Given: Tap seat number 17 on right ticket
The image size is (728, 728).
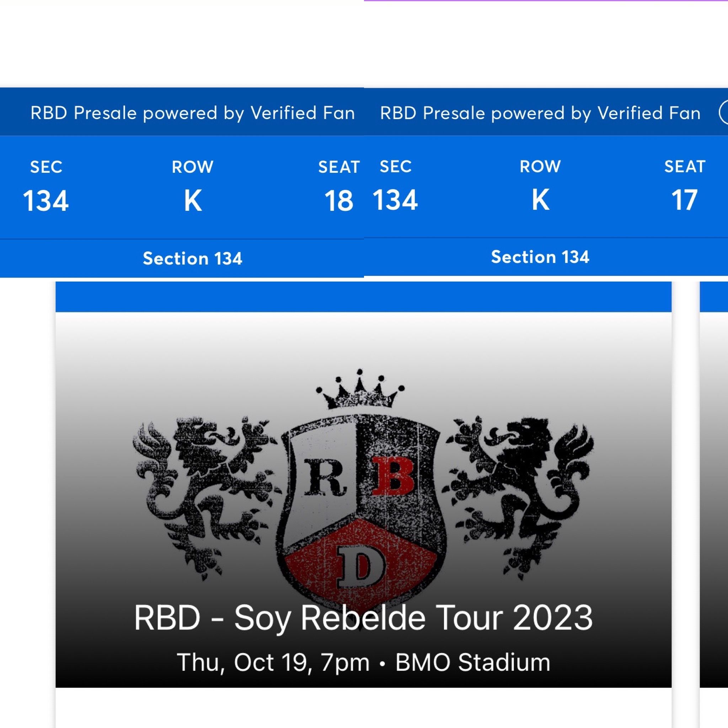Looking at the screenshot, I should click(684, 200).
